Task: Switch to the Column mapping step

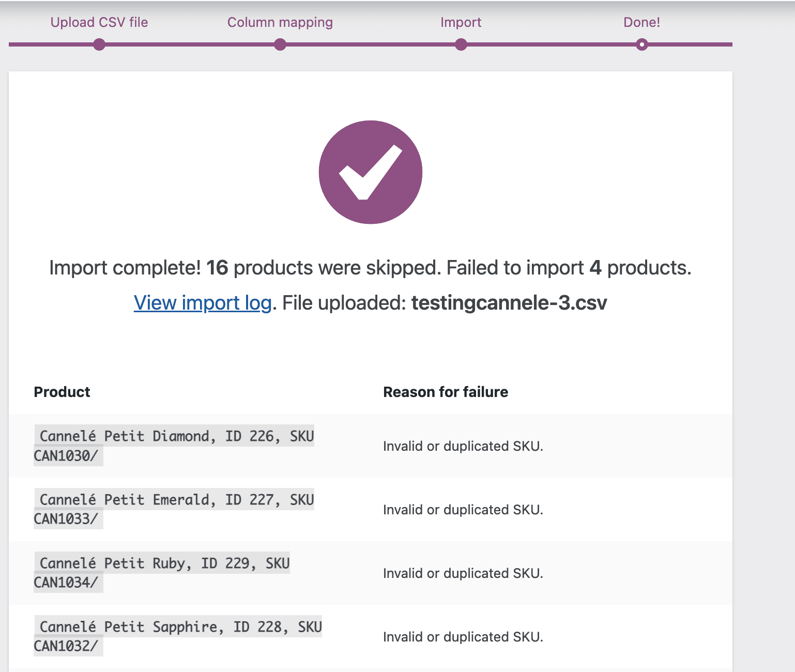Action: pyautogui.click(x=280, y=22)
